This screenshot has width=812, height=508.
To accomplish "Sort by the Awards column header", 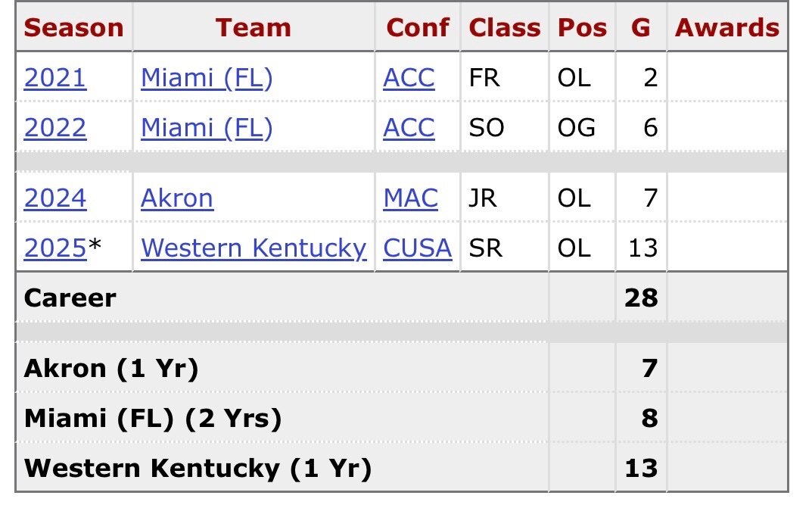I will pyautogui.click(x=726, y=28).
